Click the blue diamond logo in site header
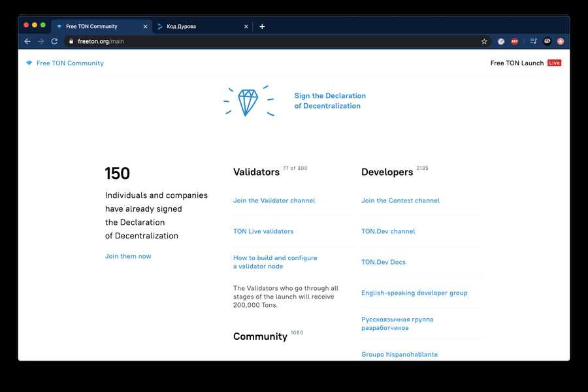The height and width of the screenshot is (392, 588). tap(29, 63)
